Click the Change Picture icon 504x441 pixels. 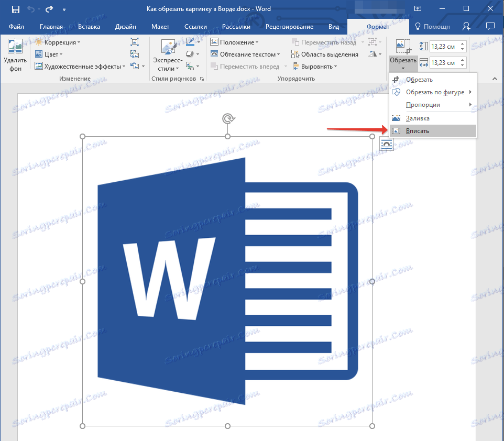coord(135,54)
